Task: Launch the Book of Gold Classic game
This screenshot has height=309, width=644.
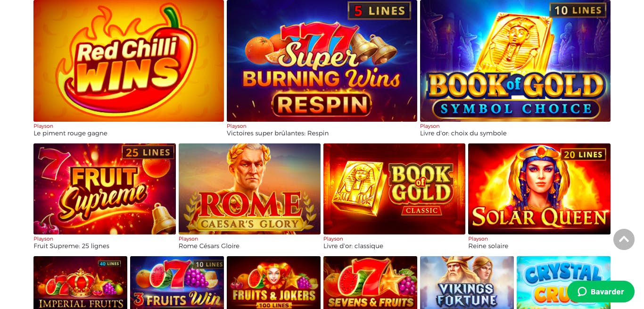Action: pyautogui.click(x=394, y=189)
